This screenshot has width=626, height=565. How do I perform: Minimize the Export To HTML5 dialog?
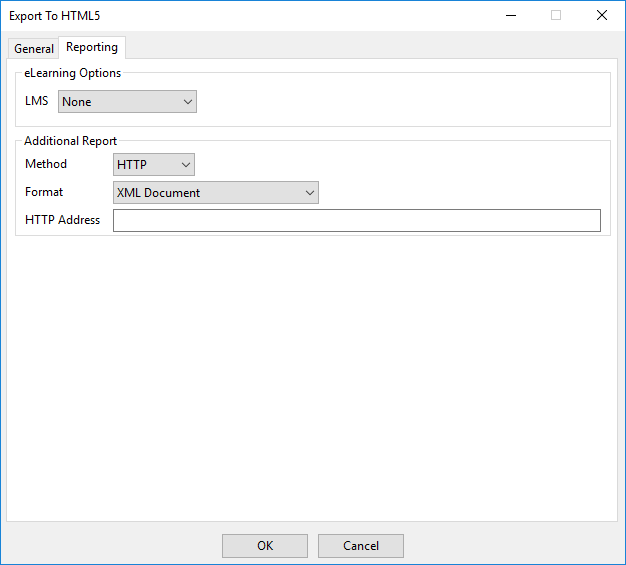tap(511, 16)
